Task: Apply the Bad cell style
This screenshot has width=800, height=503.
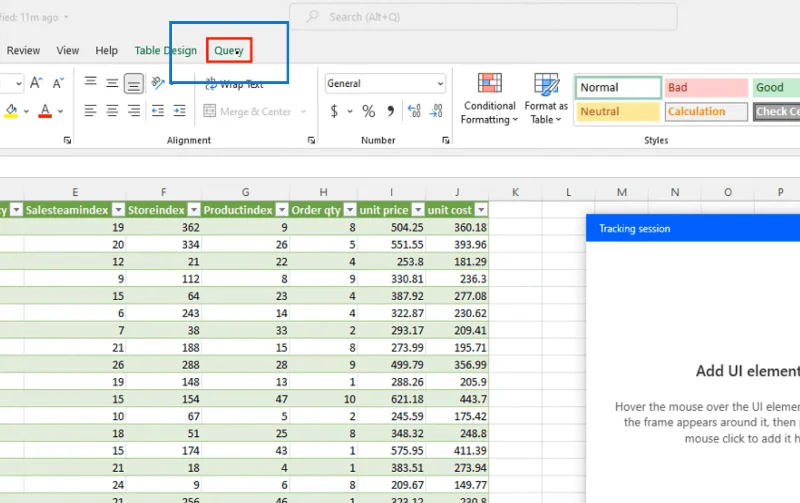Action: click(x=706, y=87)
